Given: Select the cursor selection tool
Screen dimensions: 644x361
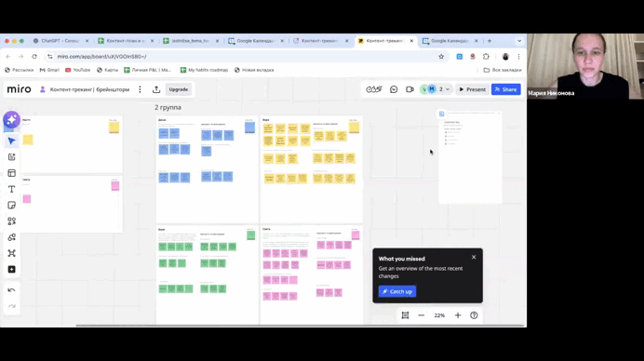Looking at the screenshot, I should pyautogui.click(x=11, y=140).
